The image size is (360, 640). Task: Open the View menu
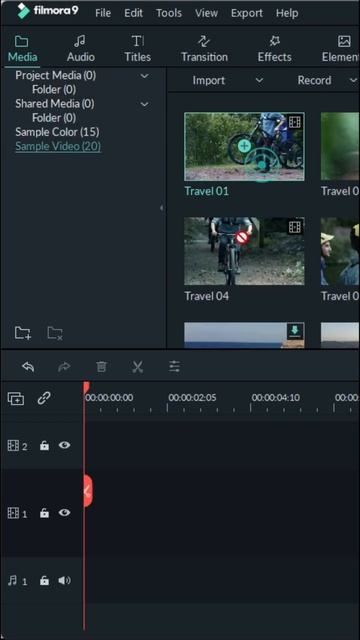click(x=206, y=13)
